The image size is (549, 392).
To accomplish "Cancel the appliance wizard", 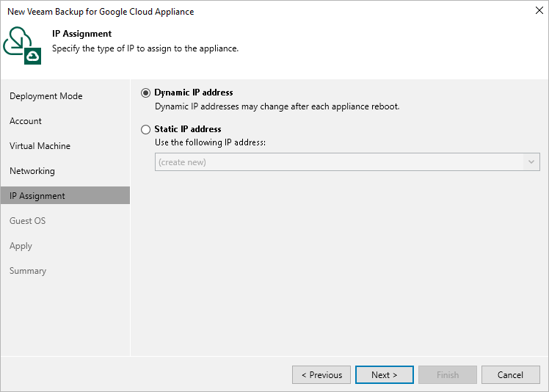I will click(x=511, y=375).
